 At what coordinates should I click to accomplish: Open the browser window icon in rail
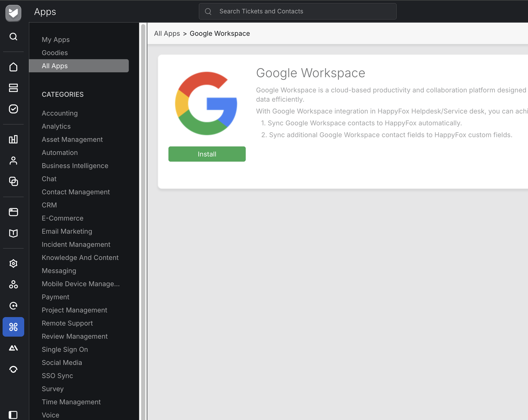[13, 212]
